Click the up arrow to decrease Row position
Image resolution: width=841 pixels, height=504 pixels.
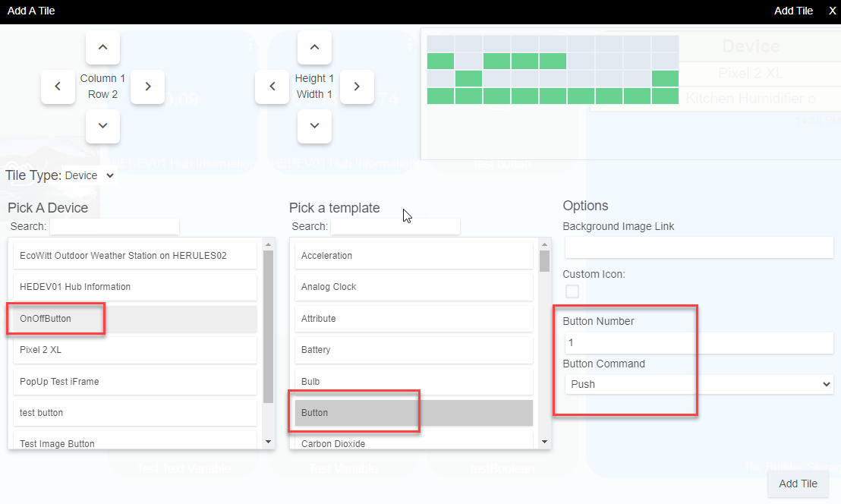click(x=102, y=47)
